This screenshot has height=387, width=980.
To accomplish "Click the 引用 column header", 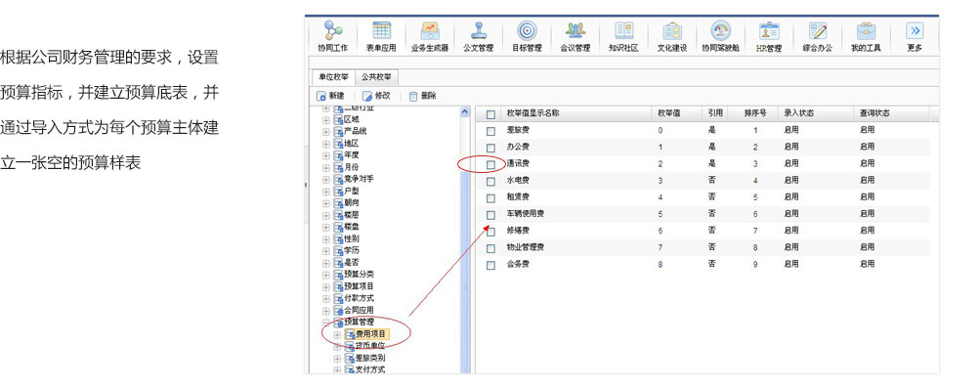I will coord(715,113).
